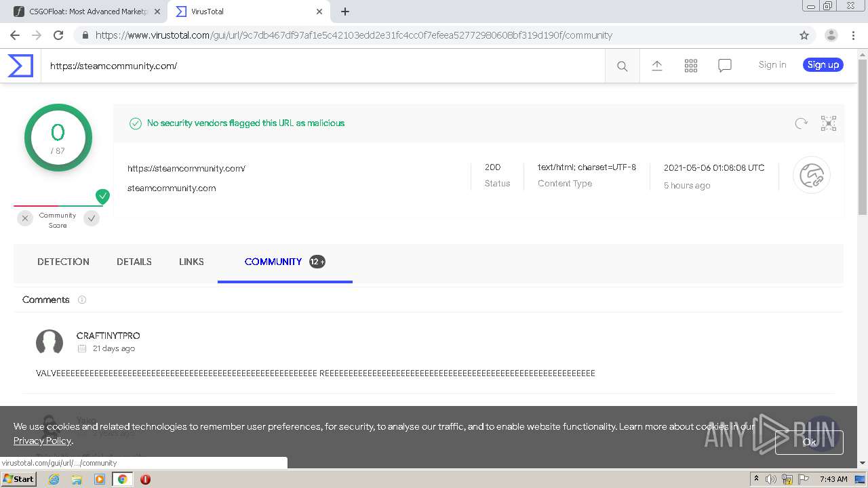The image size is (868, 488).
Task: Show hidden system tray icons
Action: point(756,479)
